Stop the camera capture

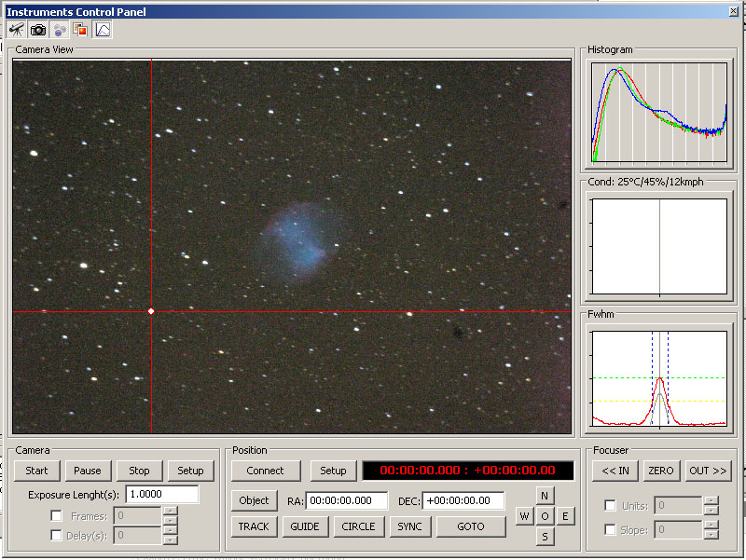click(x=139, y=471)
